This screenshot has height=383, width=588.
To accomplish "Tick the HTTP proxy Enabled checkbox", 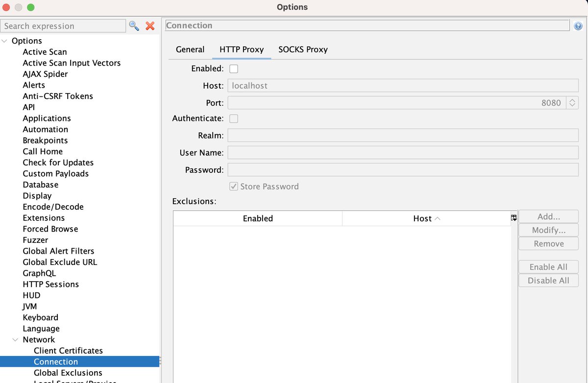I will 234,69.
